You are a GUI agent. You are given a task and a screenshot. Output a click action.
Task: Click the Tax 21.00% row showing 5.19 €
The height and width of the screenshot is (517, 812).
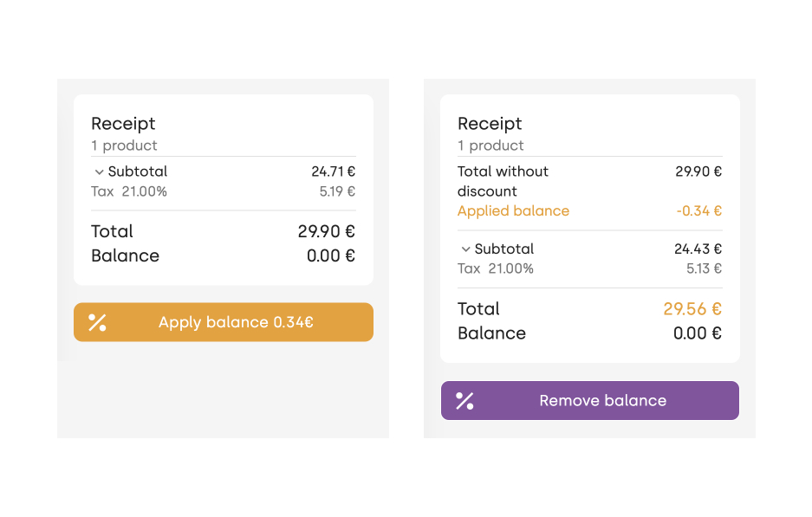[224, 191]
